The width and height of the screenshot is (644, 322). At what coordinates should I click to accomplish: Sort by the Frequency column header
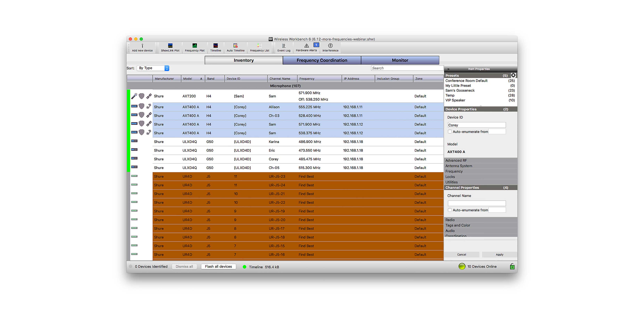(319, 78)
